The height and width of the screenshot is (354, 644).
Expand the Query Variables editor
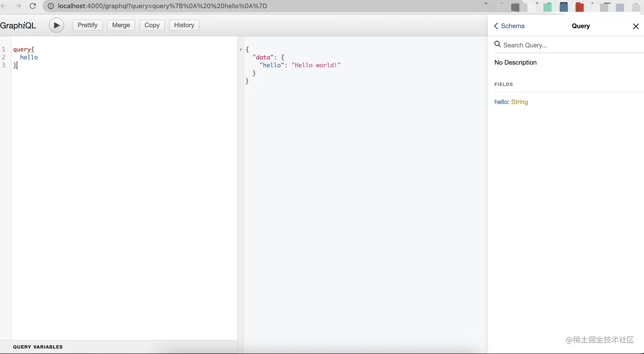click(x=118, y=347)
